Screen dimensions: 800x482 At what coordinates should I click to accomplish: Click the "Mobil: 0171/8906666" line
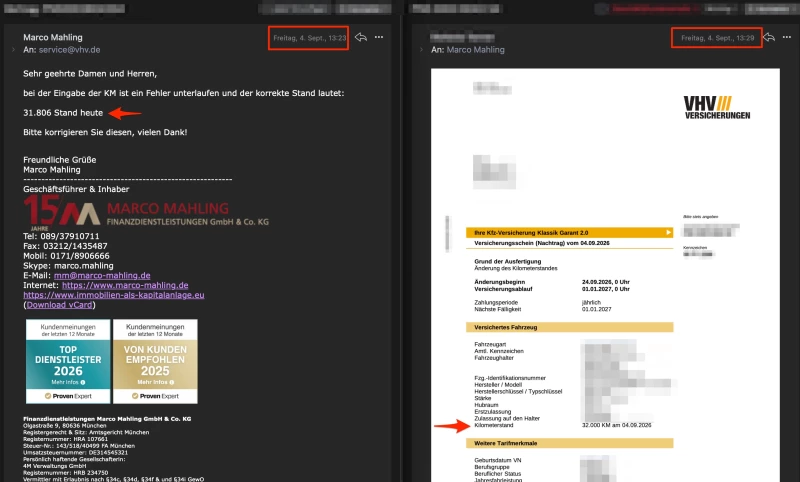click(66, 256)
